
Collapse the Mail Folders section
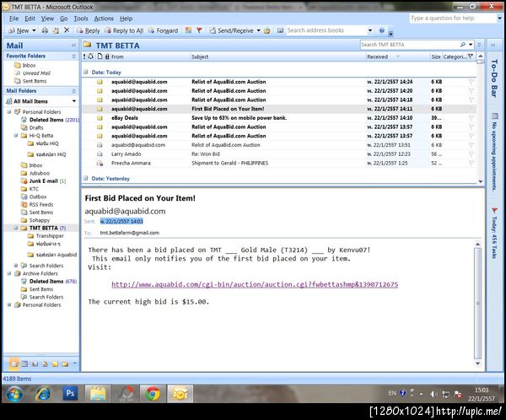click(73, 91)
